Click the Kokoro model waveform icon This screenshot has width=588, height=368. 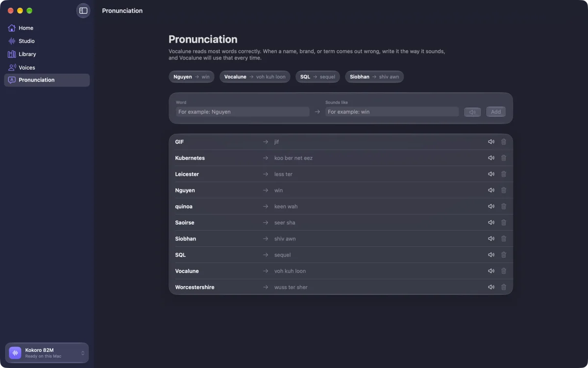pos(15,353)
